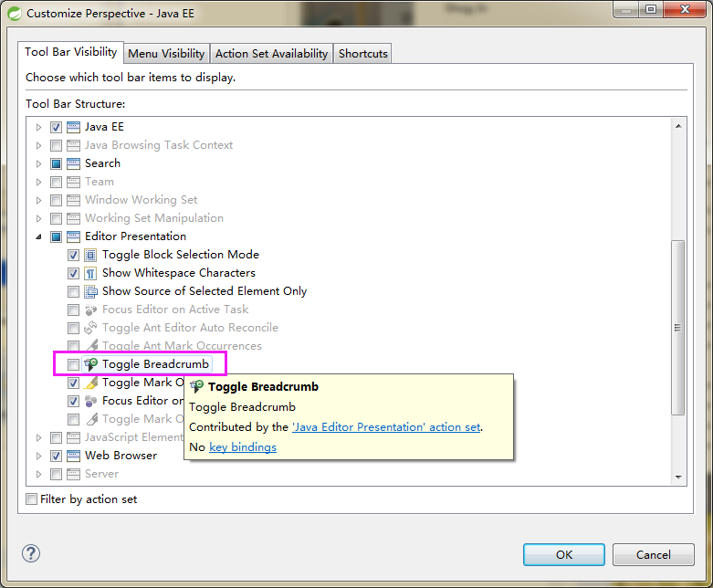This screenshot has height=588, width=713.
Task: Open help with the question mark icon
Action: tap(31, 553)
